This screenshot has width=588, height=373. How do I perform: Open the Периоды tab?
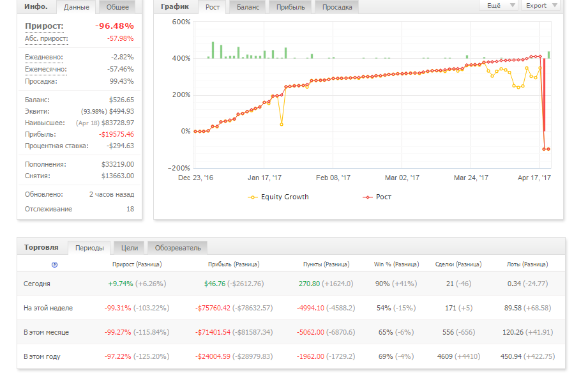click(89, 248)
